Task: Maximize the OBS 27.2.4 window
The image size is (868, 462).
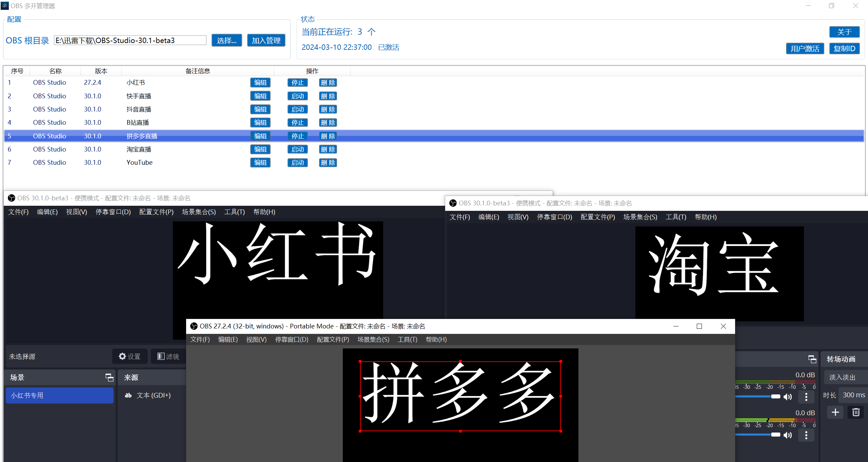Action: pyautogui.click(x=699, y=326)
